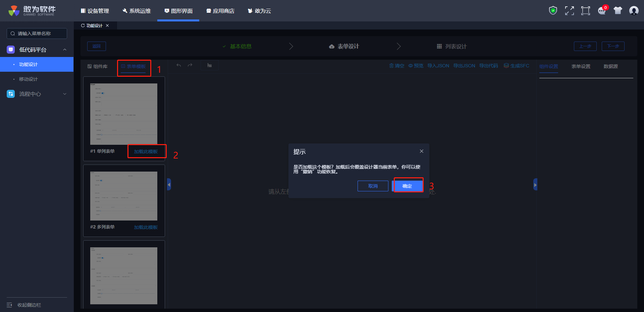Switch to the 表单模板 tab

click(133, 66)
